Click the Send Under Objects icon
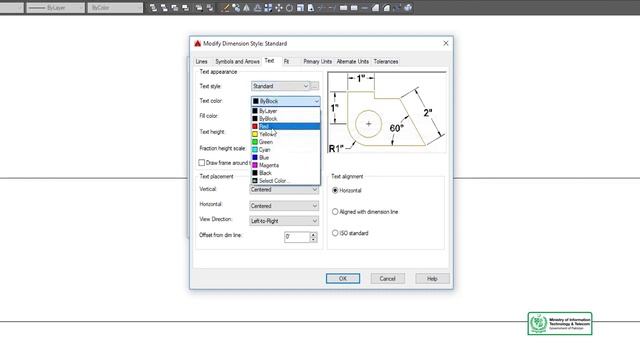This screenshot has height=360, width=640. click(185, 8)
